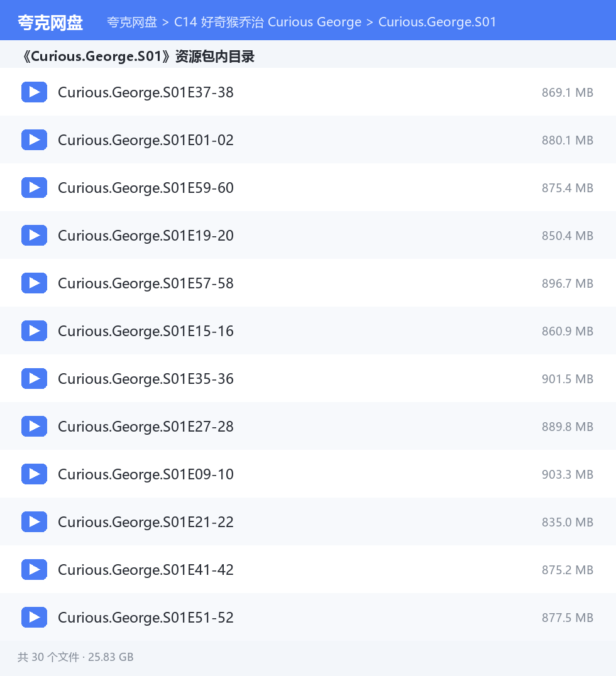Open file name Curious.George.S01E09-10
616x676 pixels.
146,474
